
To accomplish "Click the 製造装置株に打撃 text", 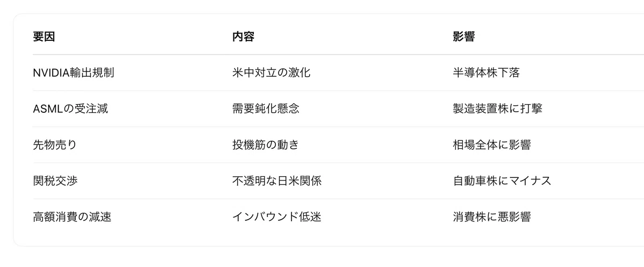I will click(x=497, y=109).
